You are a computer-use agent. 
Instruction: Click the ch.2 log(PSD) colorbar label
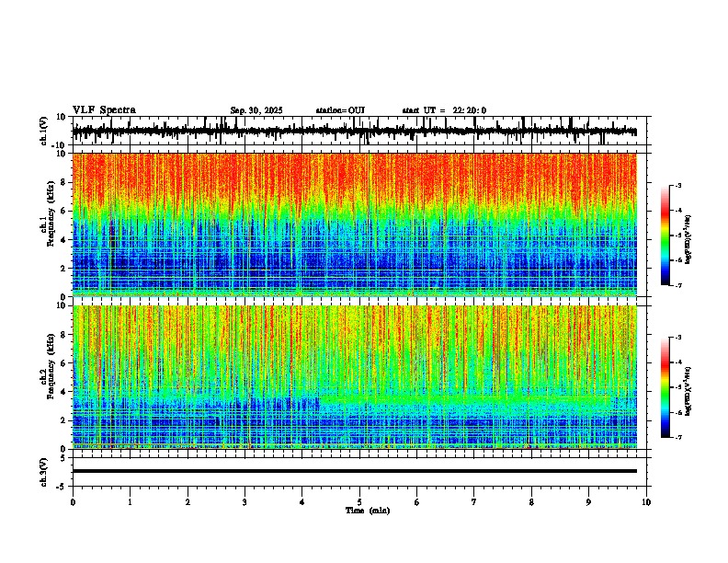point(688,391)
